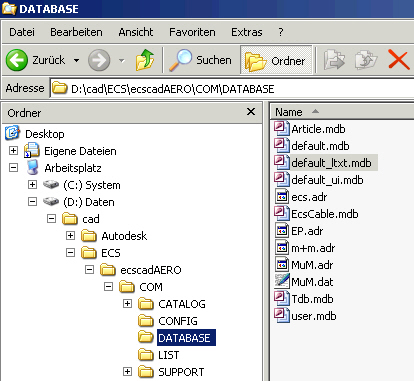Select the default_ui.mdb file icon
Image resolution: width=414 pixels, height=381 pixels.
point(281,180)
